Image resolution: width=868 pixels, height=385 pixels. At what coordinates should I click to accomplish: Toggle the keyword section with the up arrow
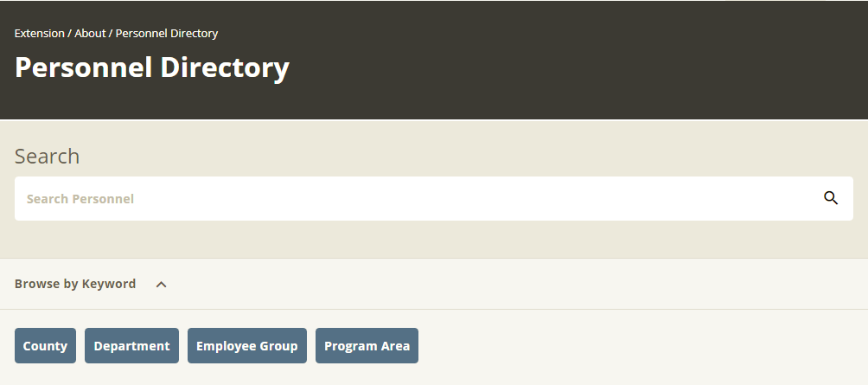click(x=161, y=284)
